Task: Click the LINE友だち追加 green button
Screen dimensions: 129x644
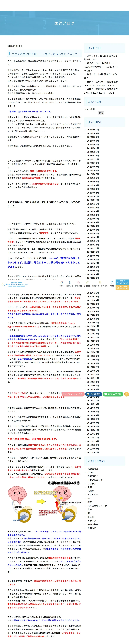Action: pos(113,394)
